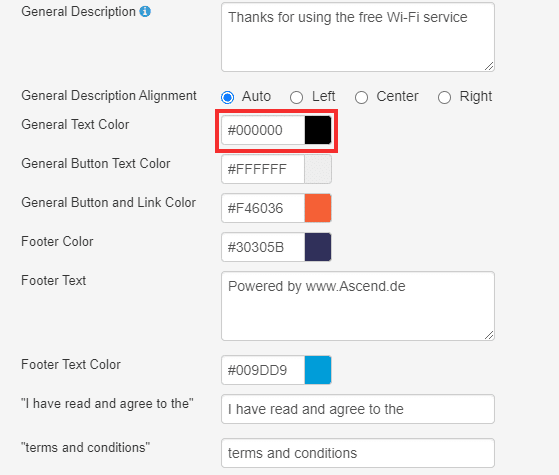
Task: Click into the Footer Text text area
Action: click(x=358, y=306)
